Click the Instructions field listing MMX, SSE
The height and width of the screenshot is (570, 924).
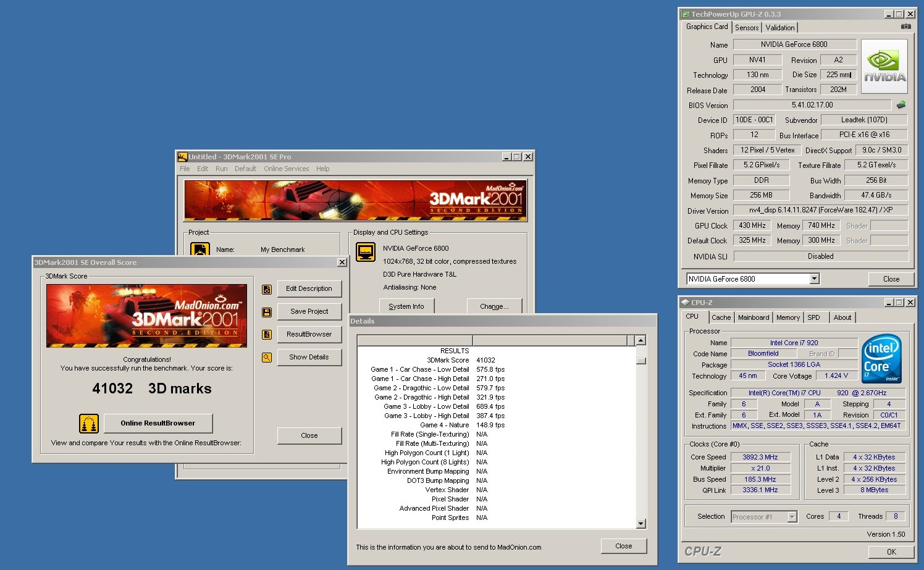818,425
